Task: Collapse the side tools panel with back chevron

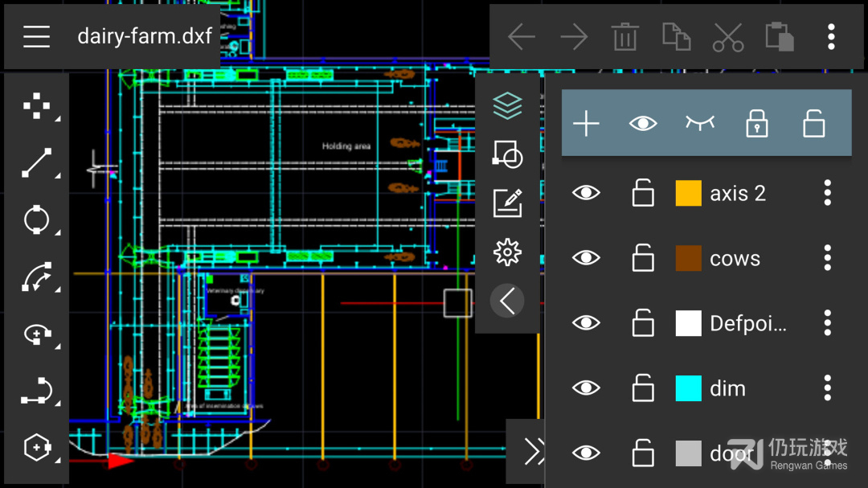Action: coord(507,301)
